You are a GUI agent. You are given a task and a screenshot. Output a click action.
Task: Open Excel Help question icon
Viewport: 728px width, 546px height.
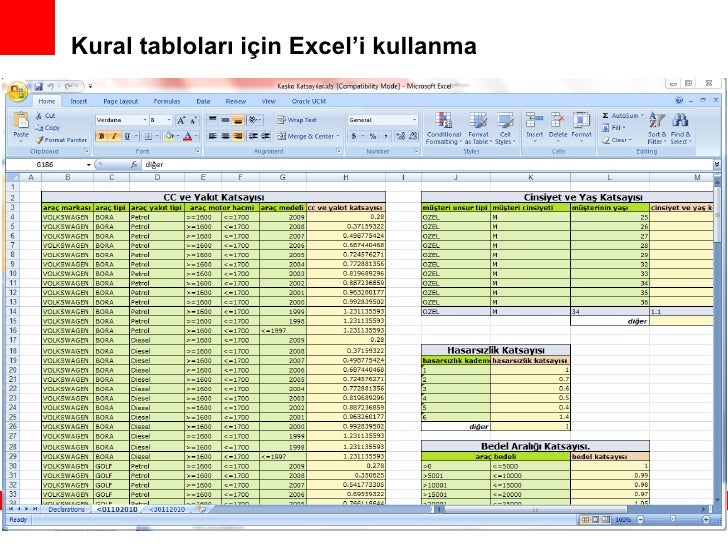point(679,100)
